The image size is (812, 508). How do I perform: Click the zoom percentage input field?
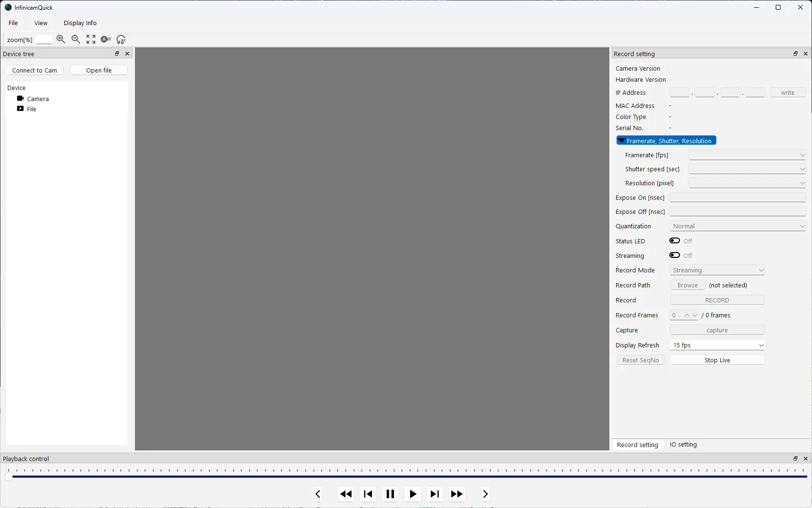pos(44,39)
